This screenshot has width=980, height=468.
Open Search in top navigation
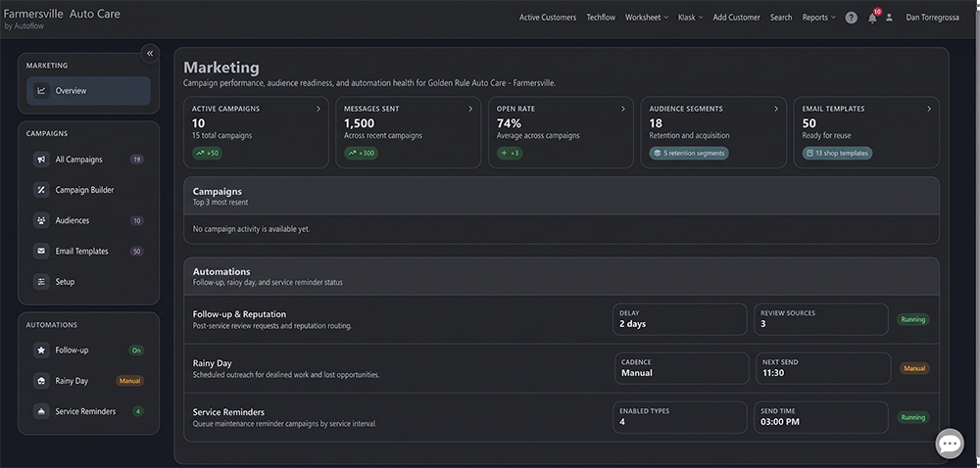pyautogui.click(x=781, y=18)
